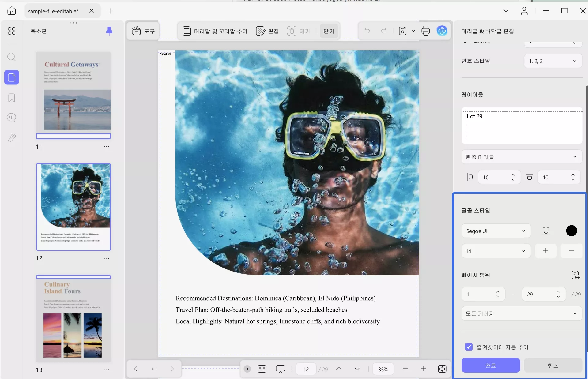Open the AI assistant icon
Image resolution: width=588 pixels, height=379 pixels.
442,31
